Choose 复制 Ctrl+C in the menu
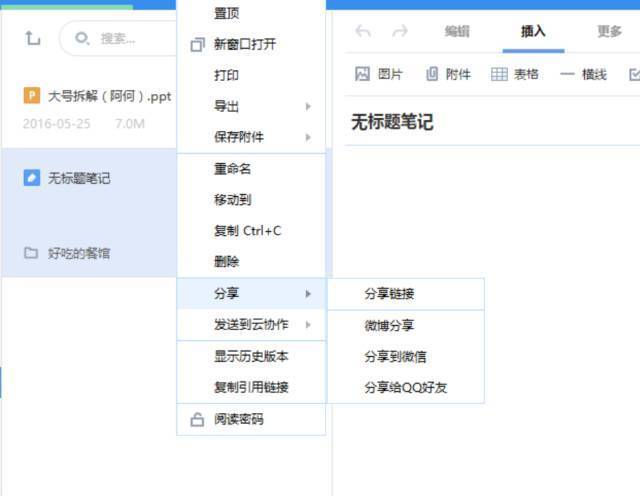The image size is (640, 496). [251, 231]
